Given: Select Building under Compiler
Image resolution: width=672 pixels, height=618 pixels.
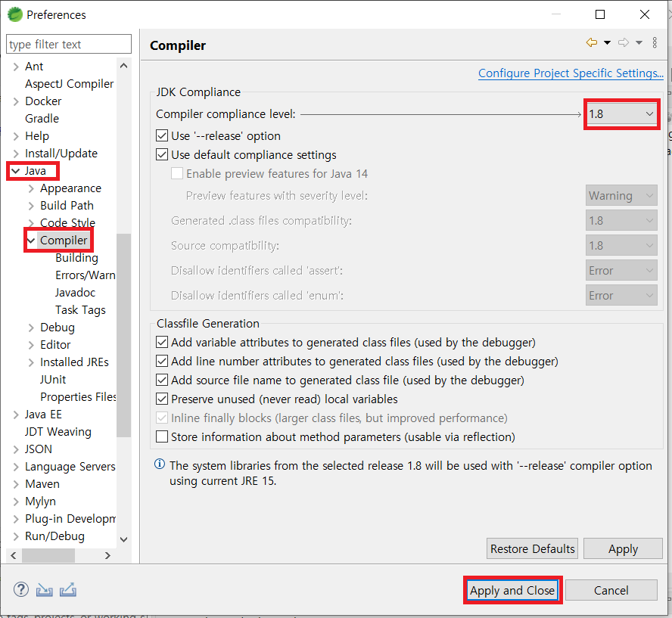Looking at the screenshot, I should [76, 258].
